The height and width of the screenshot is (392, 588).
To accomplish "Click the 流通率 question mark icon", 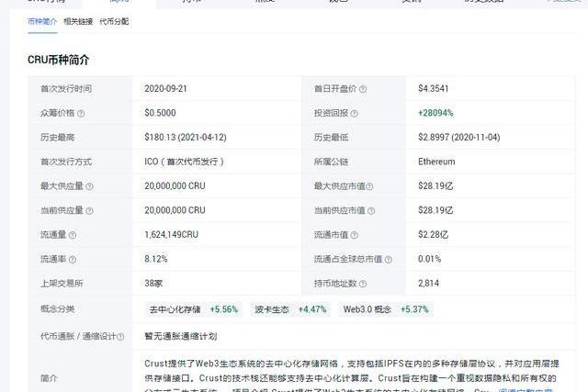I will 72,260.
